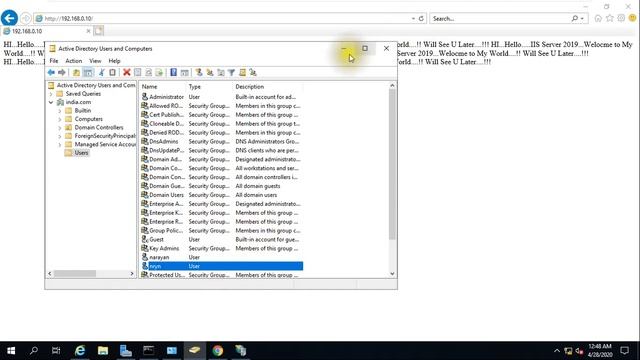Image resolution: width=640 pixels, height=360 pixels.
Task: Collapse the india.com domain node
Action: click(x=51, y=102)
